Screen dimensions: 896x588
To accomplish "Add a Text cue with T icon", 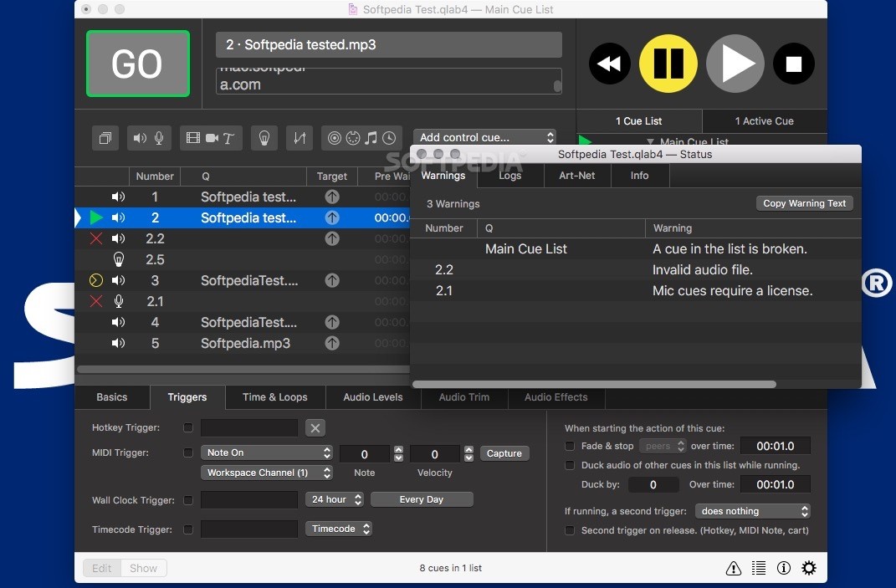I will (x=228, y=138).
